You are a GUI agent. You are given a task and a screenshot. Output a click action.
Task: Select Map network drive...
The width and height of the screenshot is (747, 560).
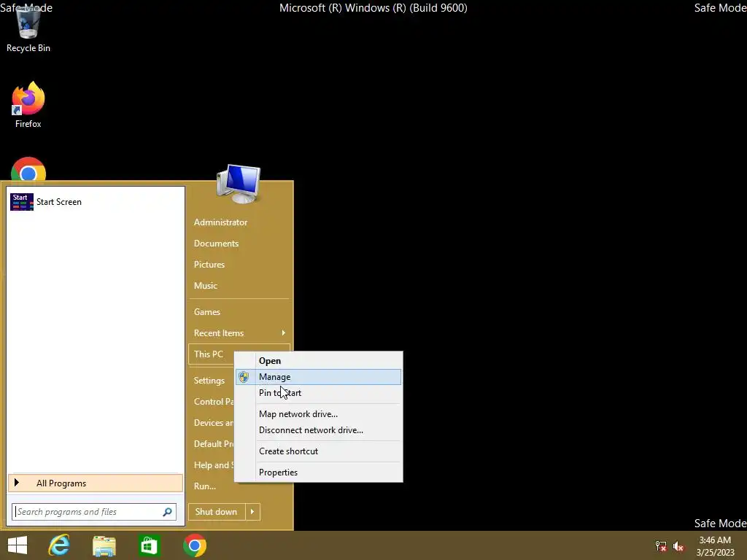coord(319,414)
